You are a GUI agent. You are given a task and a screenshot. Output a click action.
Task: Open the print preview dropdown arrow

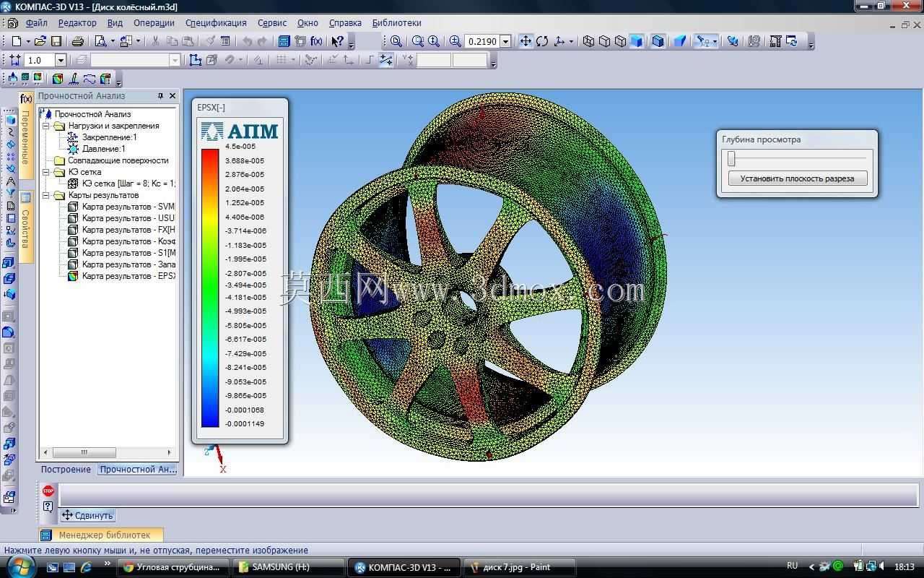tap(112, 41)
